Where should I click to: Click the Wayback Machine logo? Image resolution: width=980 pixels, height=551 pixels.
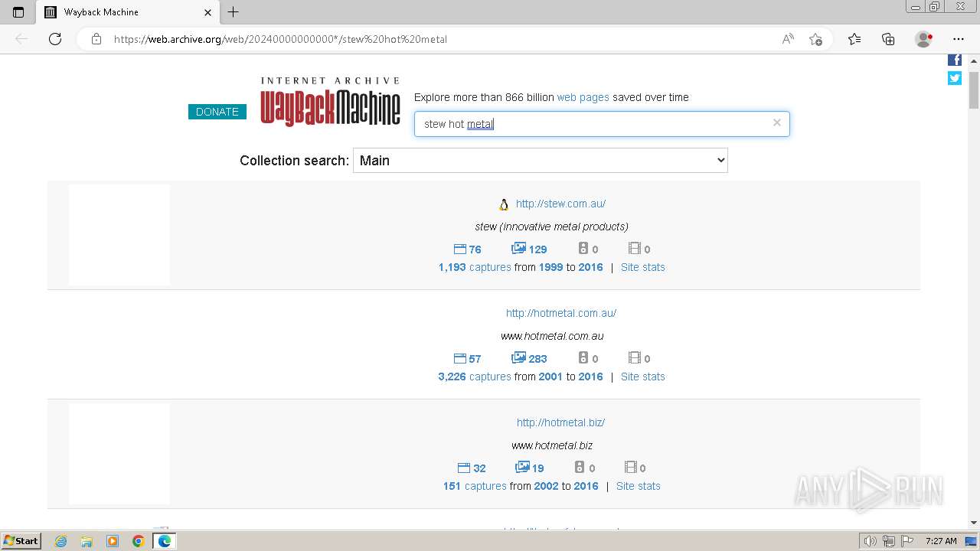point(330,101)
